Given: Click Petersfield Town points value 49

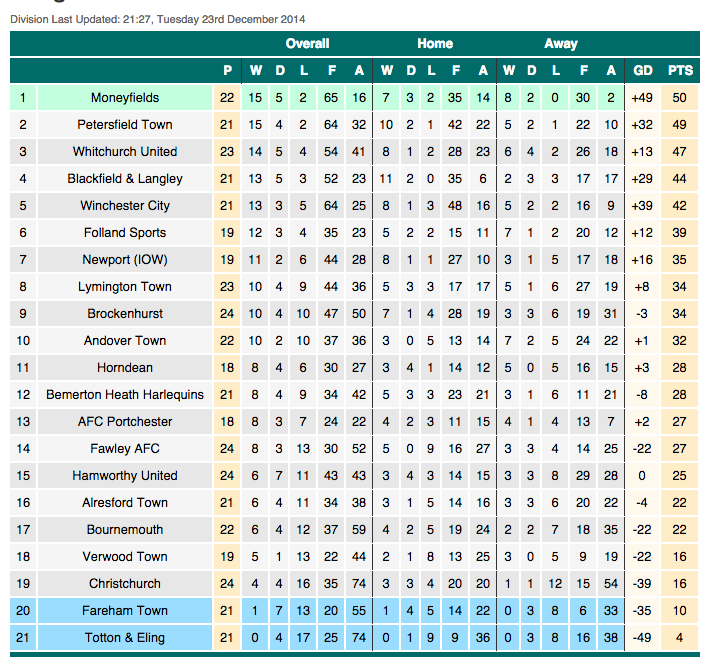Looking at the screenshot, I should (679, 125).
